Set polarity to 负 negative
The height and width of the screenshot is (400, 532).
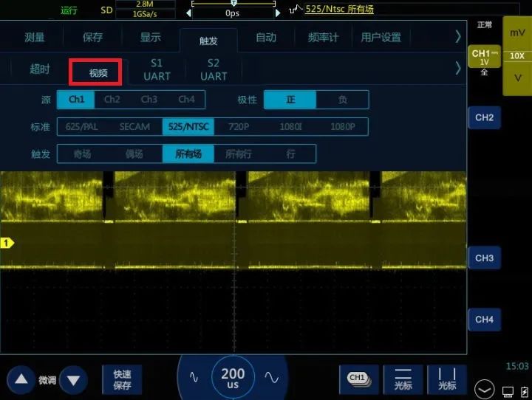tap(342, 100)
